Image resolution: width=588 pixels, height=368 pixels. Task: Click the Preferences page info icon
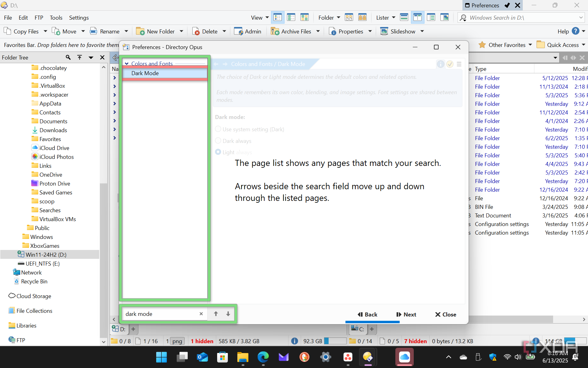(441, 64)
